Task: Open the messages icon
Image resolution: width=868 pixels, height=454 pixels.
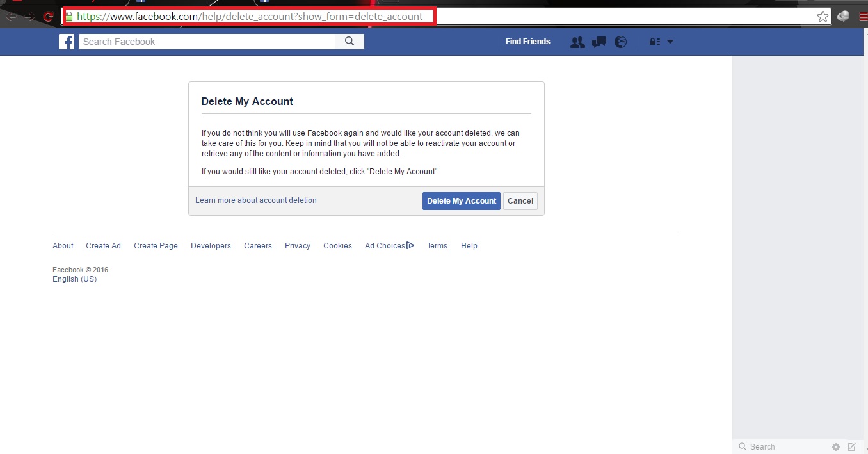Action: [x=599, y=42]
